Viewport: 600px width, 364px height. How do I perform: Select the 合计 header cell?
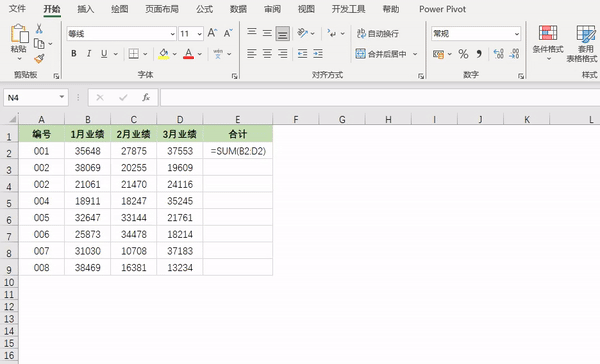238,134
